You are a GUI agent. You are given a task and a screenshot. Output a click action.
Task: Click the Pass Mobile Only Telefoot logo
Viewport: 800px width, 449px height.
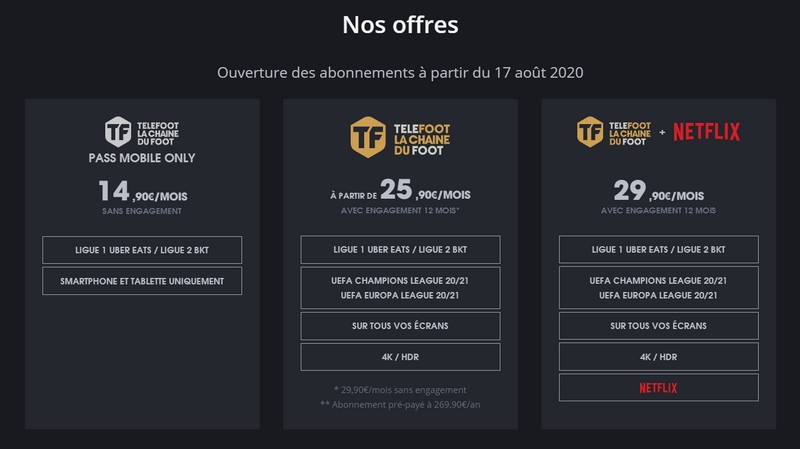pos(142,131)
